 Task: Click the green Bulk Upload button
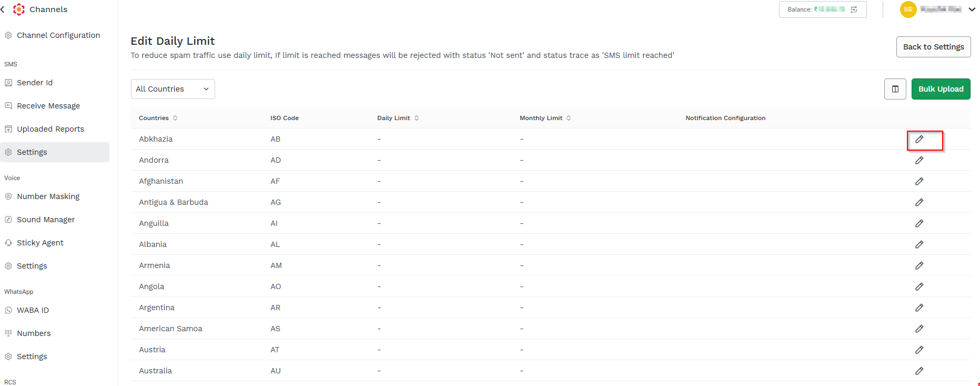tap(941, 89)
